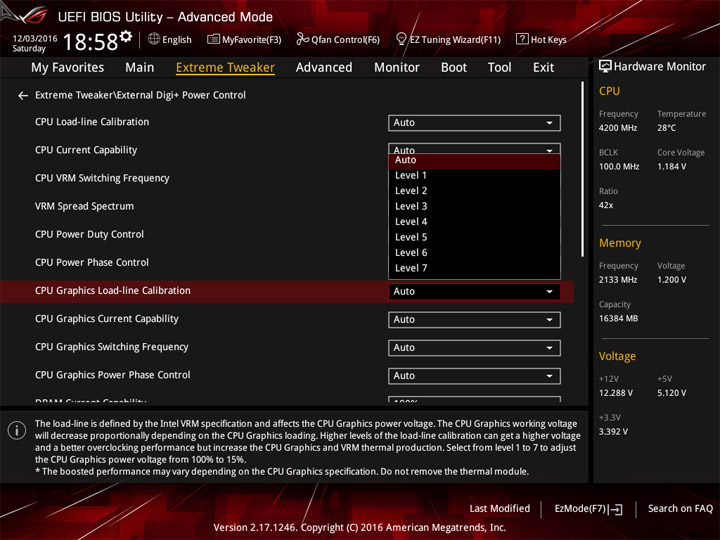The image size is (720, 540).
Task: Click the Hot Keys question mark icon
Action: pos(522,39)
